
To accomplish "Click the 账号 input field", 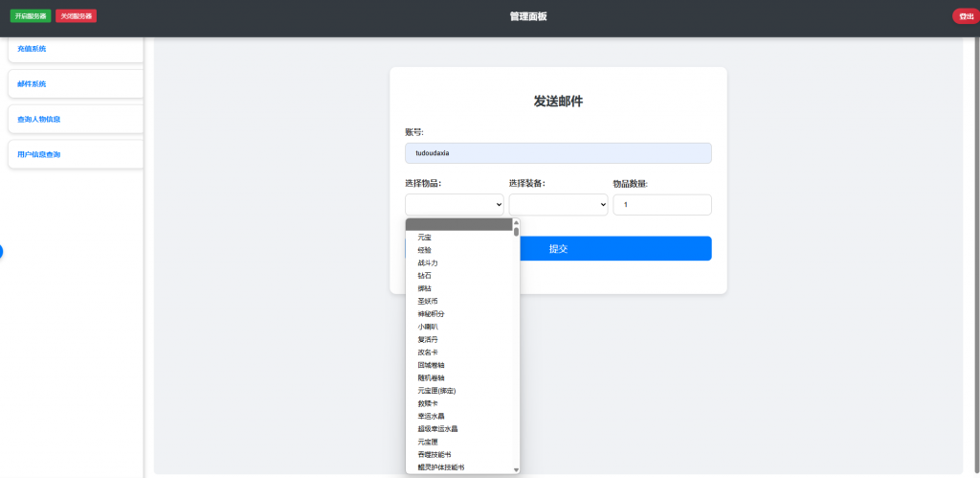I will tap(558, 153).
